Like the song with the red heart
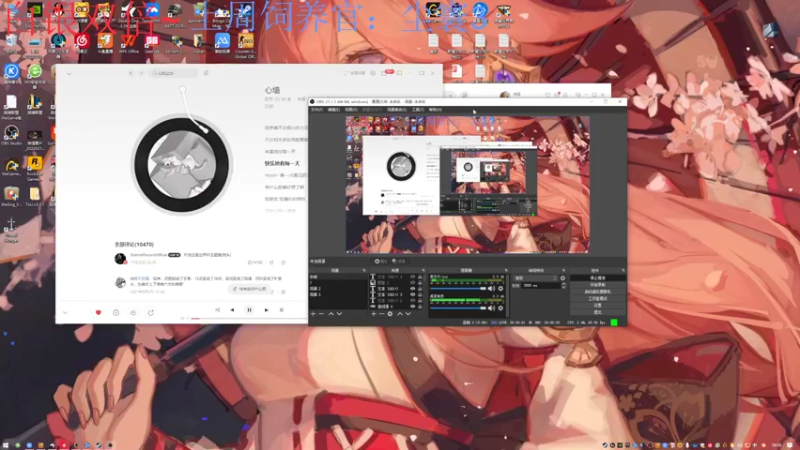Viewport: 800px width, 450px height. [98, 312]
